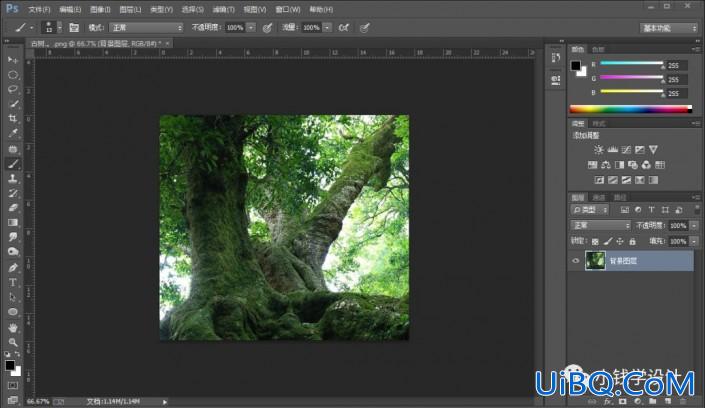
Task: Switch to the Swatches tab
Action: pyautogui.click(x=598, y=49)
